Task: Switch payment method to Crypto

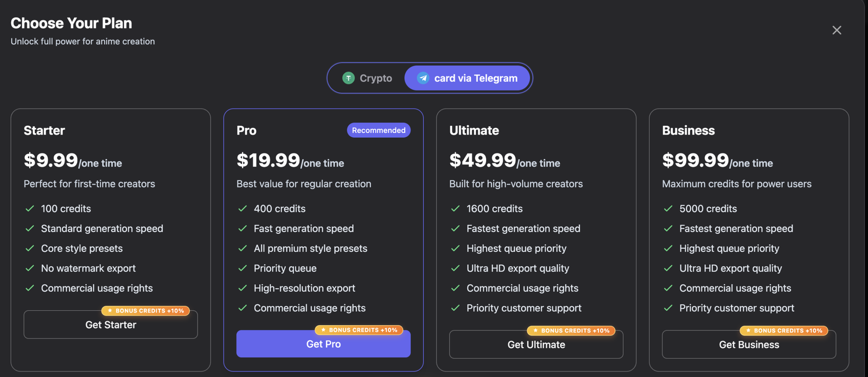Action: coord(367,78)
